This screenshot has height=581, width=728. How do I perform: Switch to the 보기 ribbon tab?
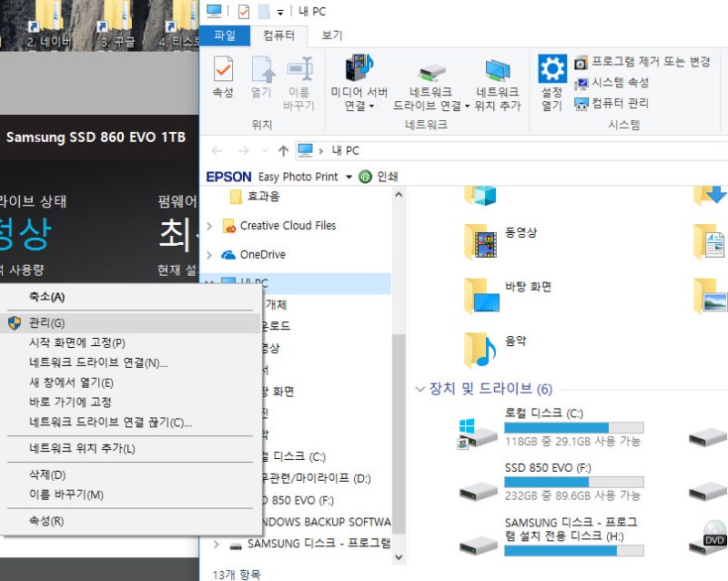click(x=332, y=36)
